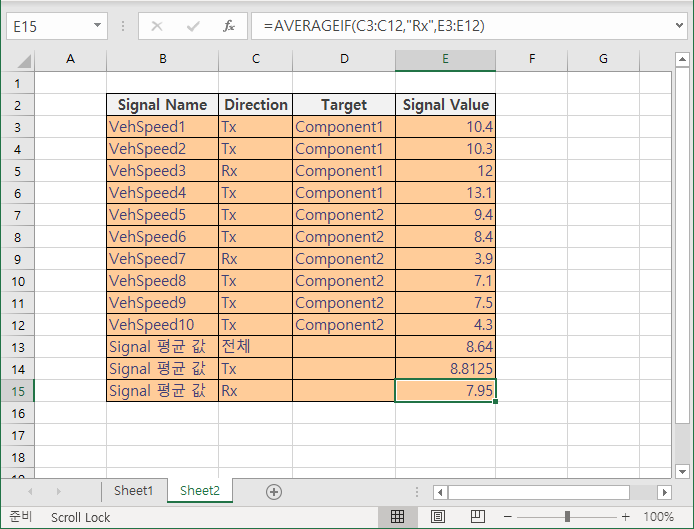The width and height of the screenshot is (694, 529).
Task: Click Component1 cell in VehSpeed4 row
Action: (x=344, y=193)
